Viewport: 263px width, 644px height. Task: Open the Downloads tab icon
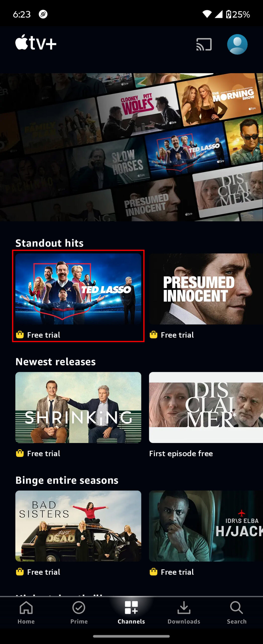[x=184, y=608]
